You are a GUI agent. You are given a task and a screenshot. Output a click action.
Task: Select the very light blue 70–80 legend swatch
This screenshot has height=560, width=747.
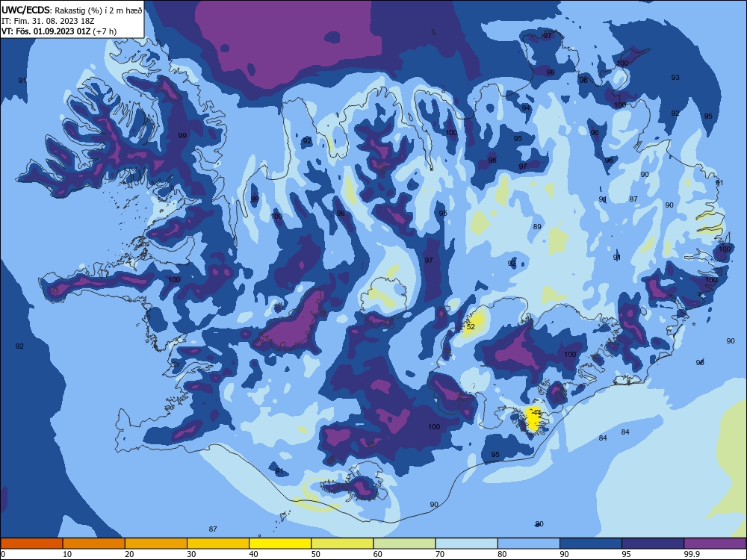467,544
